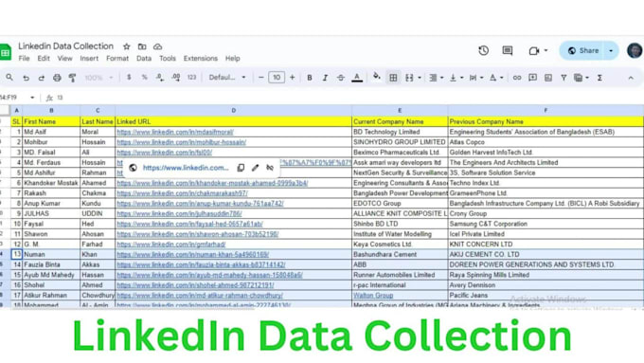The width and height of the screenshot is (644, 363).
Task: Toggle strikethrough formatting
Action: [341, 78]
